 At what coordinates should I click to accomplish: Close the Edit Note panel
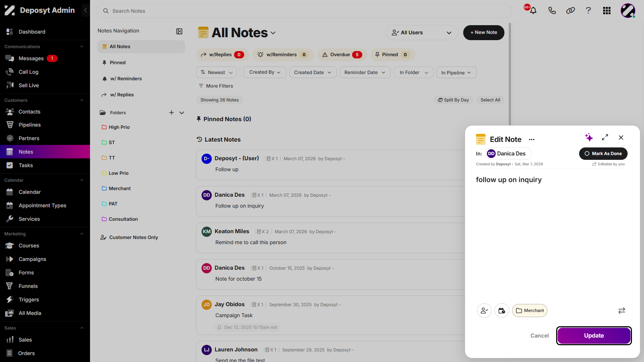pyautogui.click(x=621, y=138)
